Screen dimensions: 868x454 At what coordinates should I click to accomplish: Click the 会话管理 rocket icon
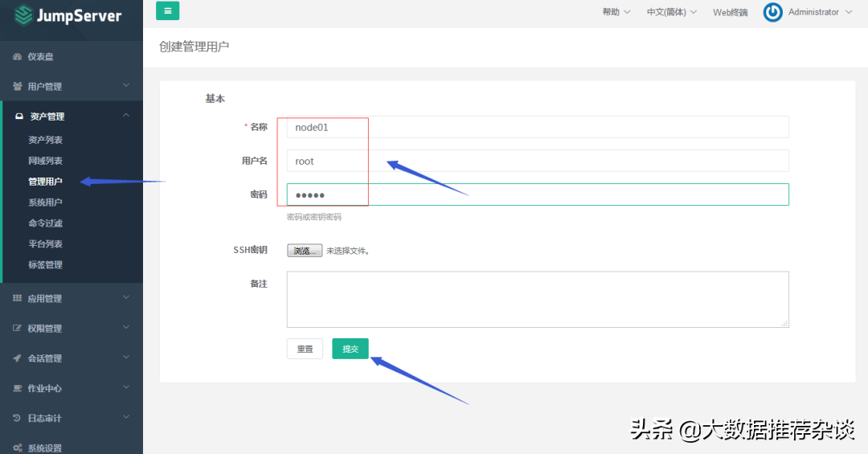(18, 358)
